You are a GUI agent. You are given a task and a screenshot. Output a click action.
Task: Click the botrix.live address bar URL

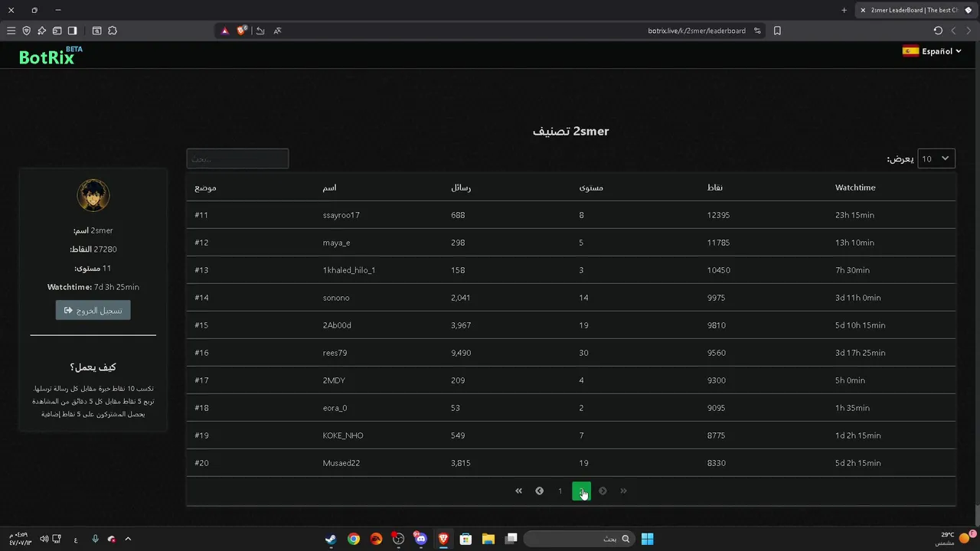pyautogui.click(x=696, y=31)
